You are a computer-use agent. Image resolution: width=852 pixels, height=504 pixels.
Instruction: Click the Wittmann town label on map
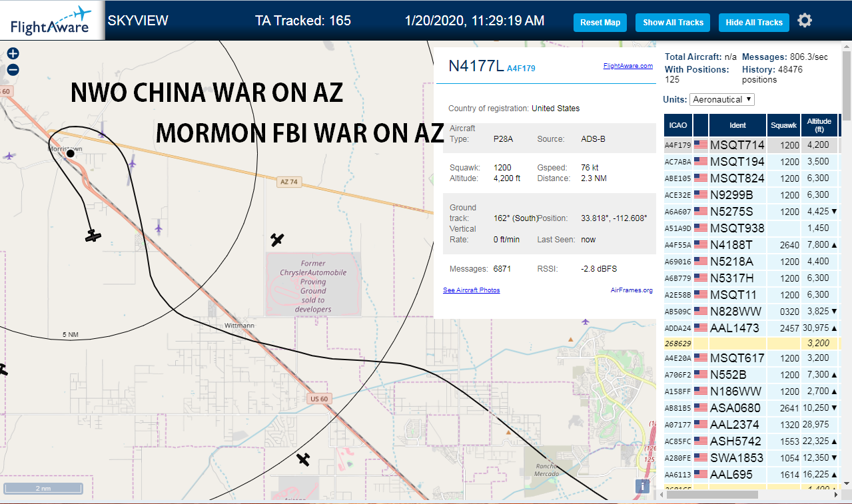[239, 326]
